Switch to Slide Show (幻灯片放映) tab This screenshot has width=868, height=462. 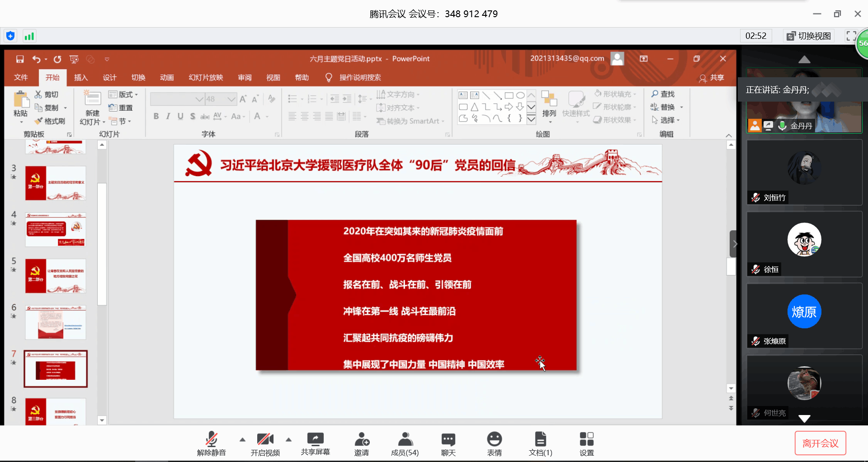[206, 77]
